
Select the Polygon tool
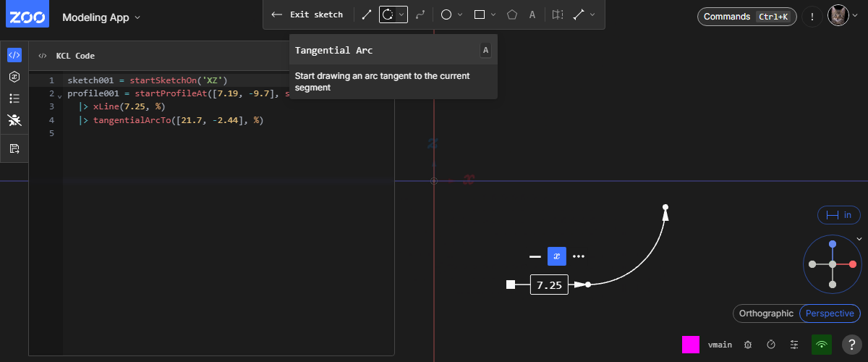click(x=512, y=14)
